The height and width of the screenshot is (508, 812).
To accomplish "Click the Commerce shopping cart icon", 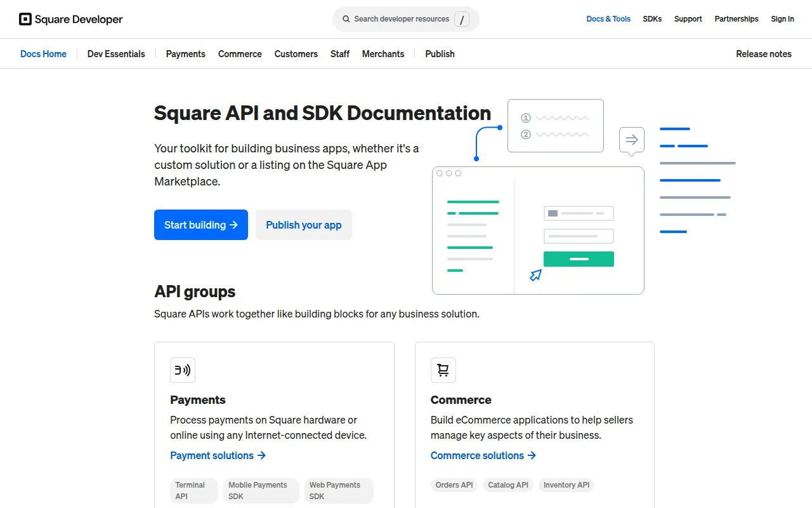I will 443,370.
